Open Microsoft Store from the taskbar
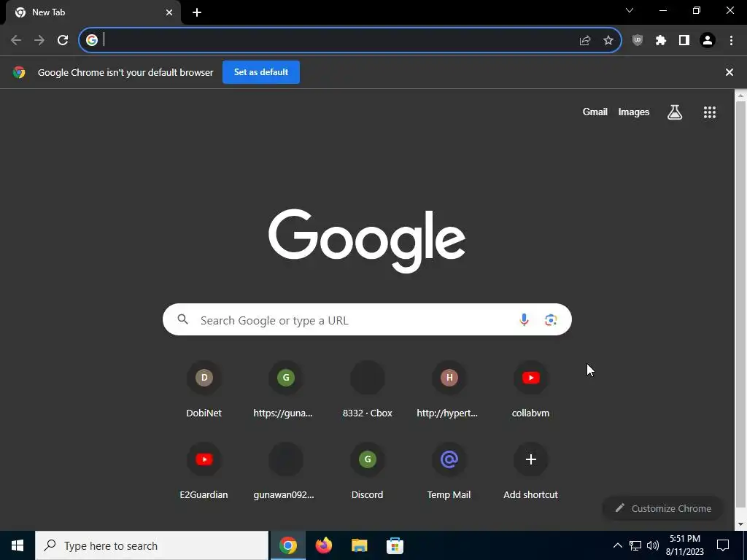 coord(395,545)
